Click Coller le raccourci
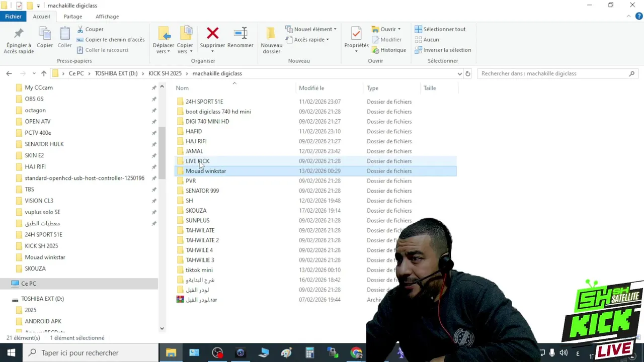 pos(103,50)
